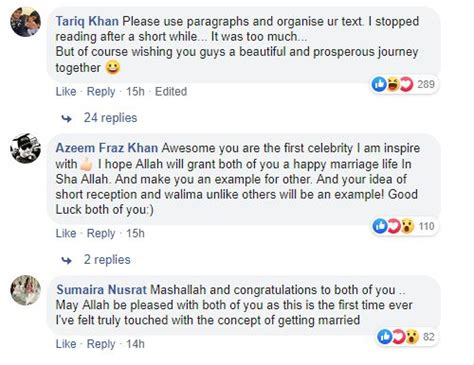474x365 pixels.
Task: Reply to Tariq Khan's comment
Action: click(101, 91)
